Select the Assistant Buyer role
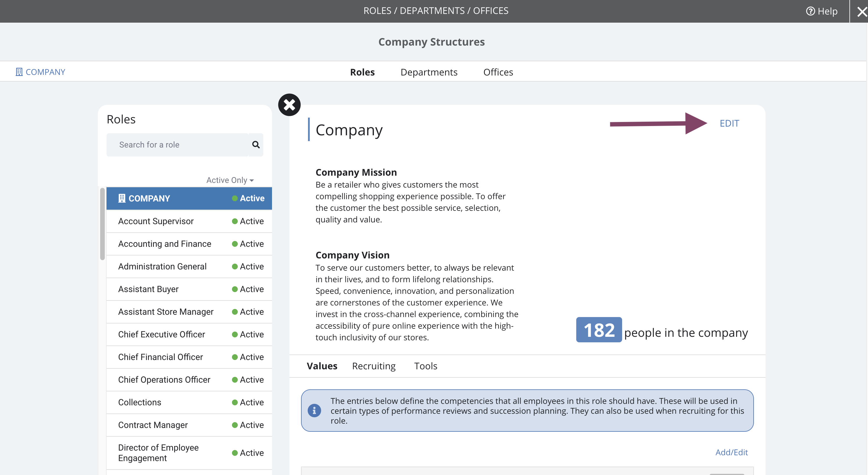Viewport: 868px width, 475px height. [x=189, y=289]
